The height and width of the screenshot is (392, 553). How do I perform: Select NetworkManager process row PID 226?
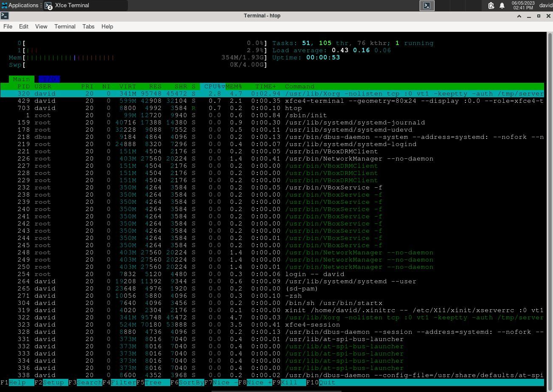tap(272, 158)
